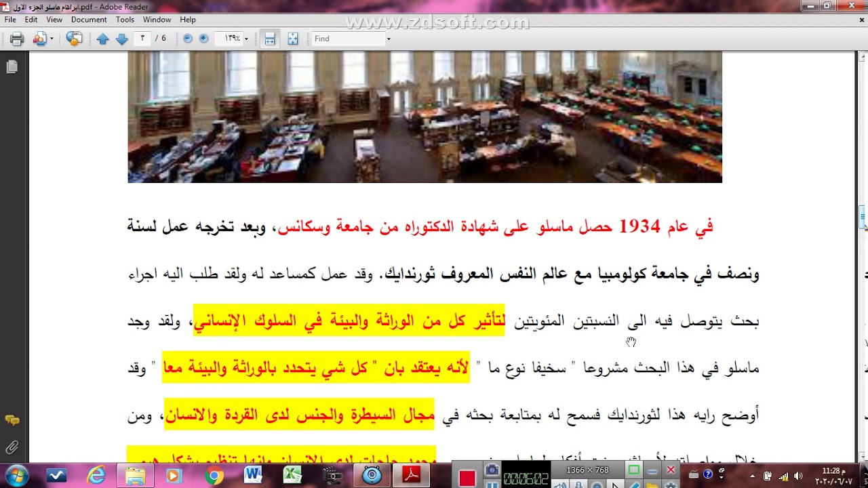Open the Tools menu
Image resolution: width=868 pixels, height=488 pixels.
coord(125,20)
